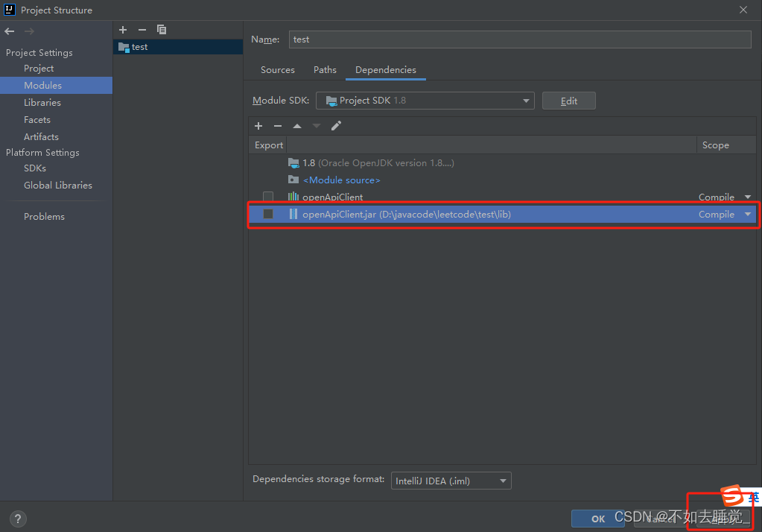Open Dependencies storage format dropdown
This screenshot has width=762, height=532.
tap(451, 481)
